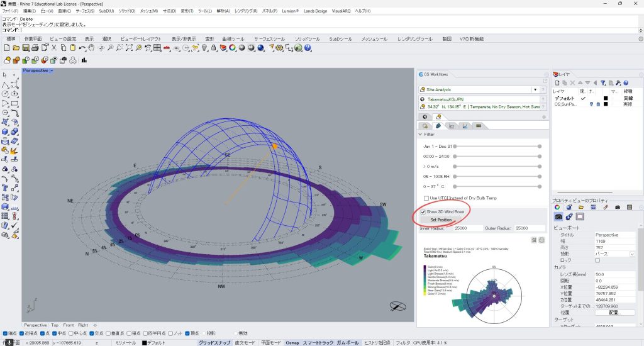This screenshot has width=644, height=346.
Task: Click the Undo arrow icon
Action: point(81,48)
